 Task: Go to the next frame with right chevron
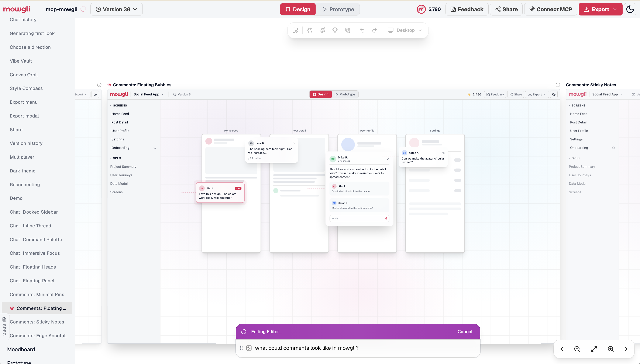coord(626,349)
